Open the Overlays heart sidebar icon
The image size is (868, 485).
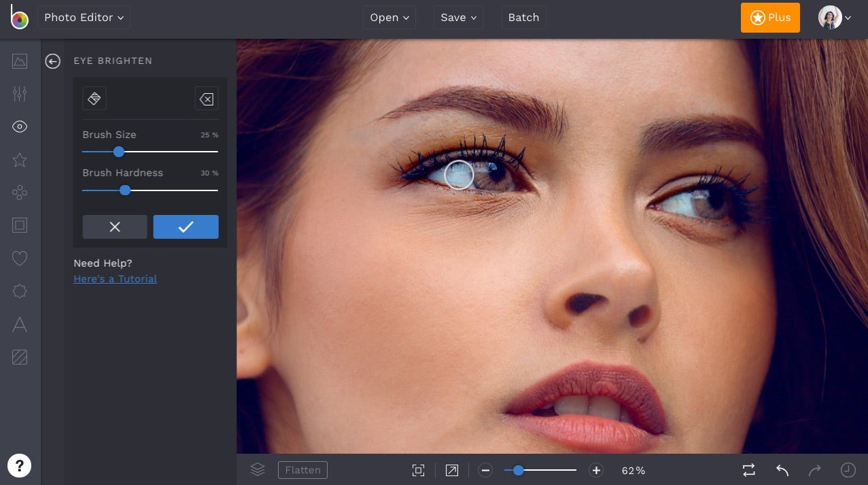pos(20,258)
